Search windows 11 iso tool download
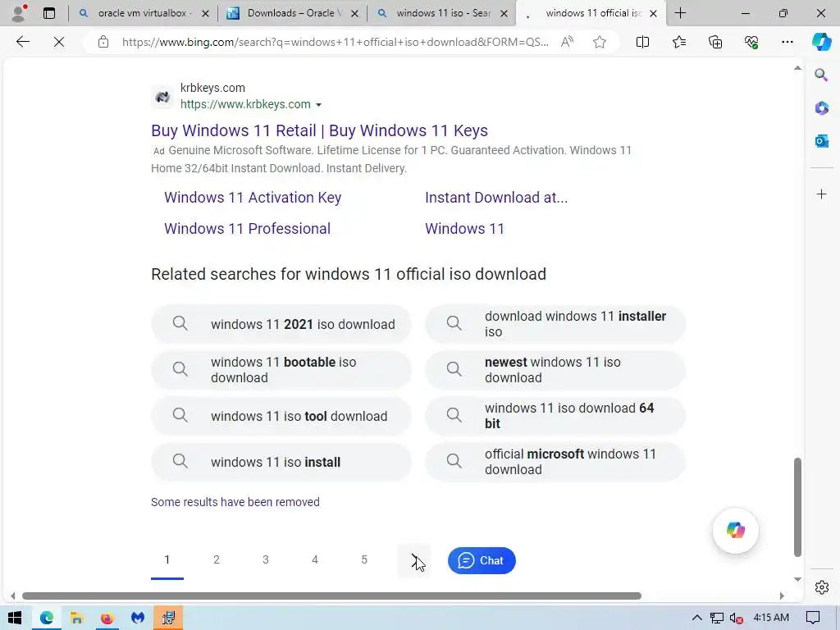 coord(281,416)
